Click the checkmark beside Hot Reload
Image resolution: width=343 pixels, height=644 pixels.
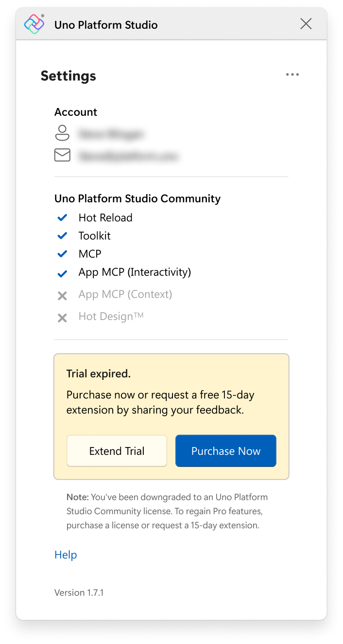(x=62, y=218)
